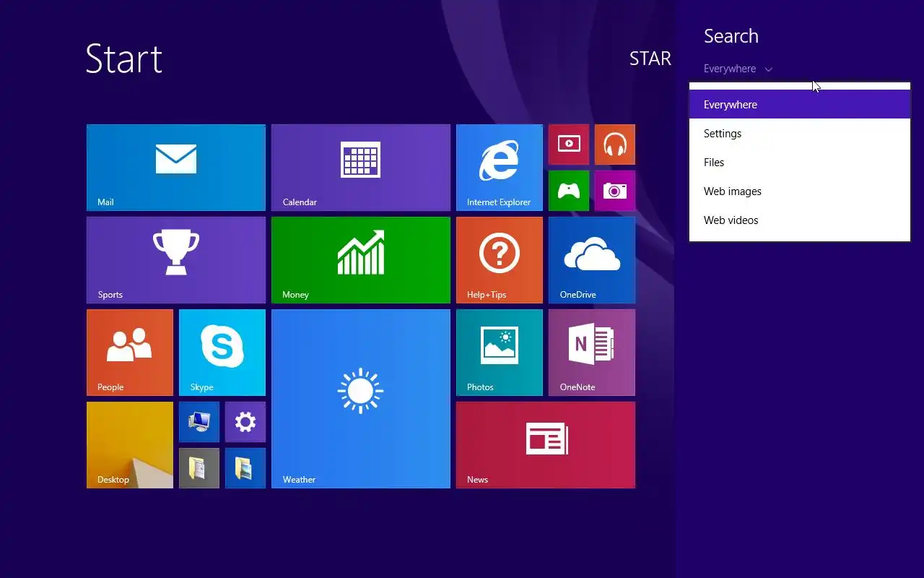Open the Money chart tile
924x578 pixels.
point(361,260)
